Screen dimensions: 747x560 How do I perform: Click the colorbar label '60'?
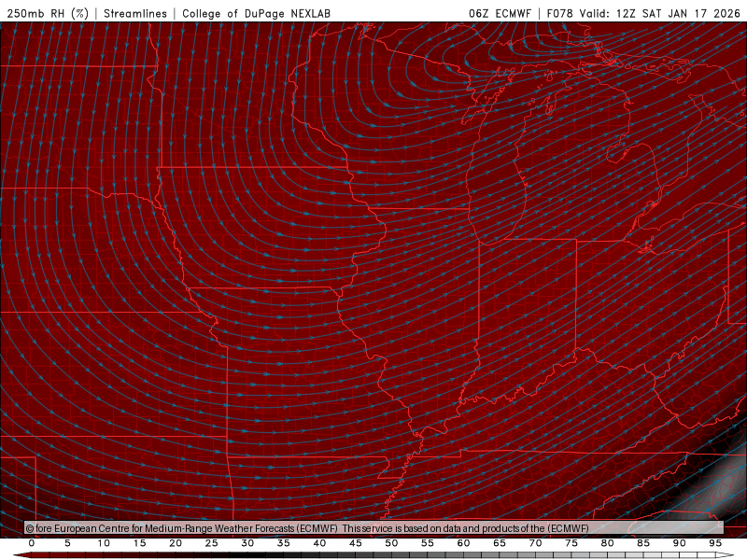[x=463, y=543]
